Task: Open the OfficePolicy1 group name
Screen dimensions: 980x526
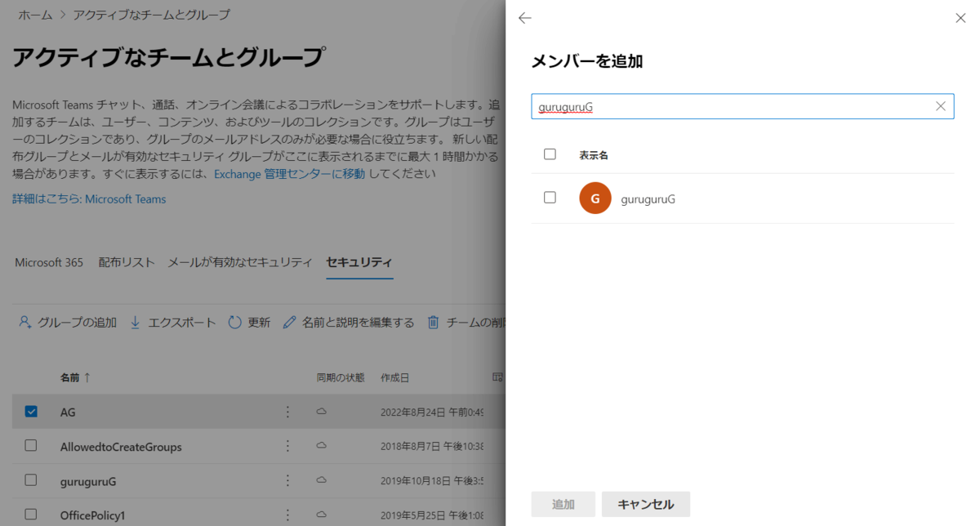Action: [92, 515]
